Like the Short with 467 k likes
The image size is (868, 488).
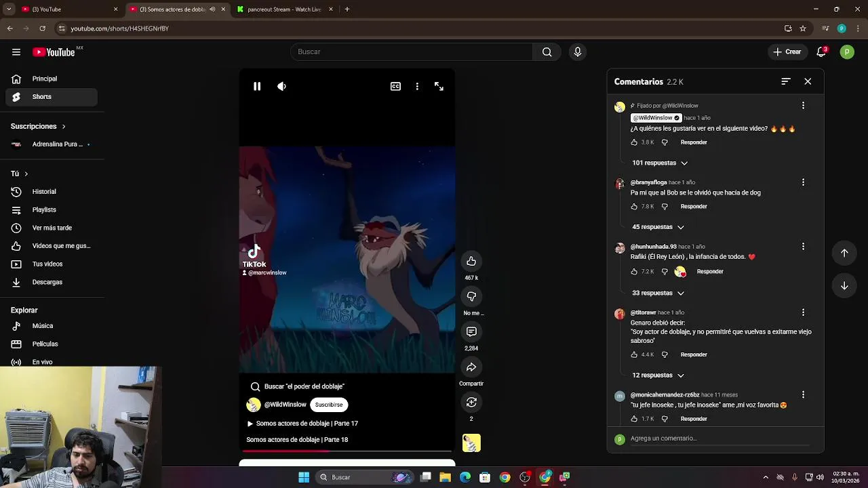[x=471, y=261]
